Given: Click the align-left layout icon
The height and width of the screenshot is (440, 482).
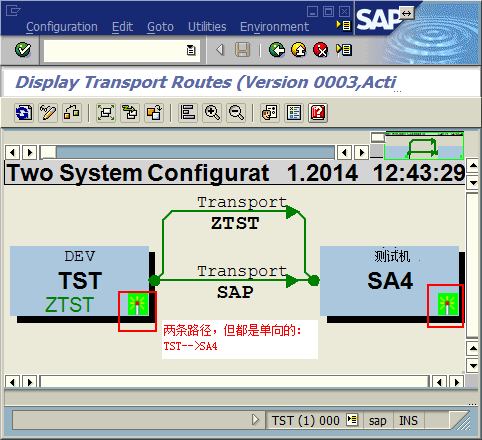Looking at the screenshot, I should click(x=188, y=113).
